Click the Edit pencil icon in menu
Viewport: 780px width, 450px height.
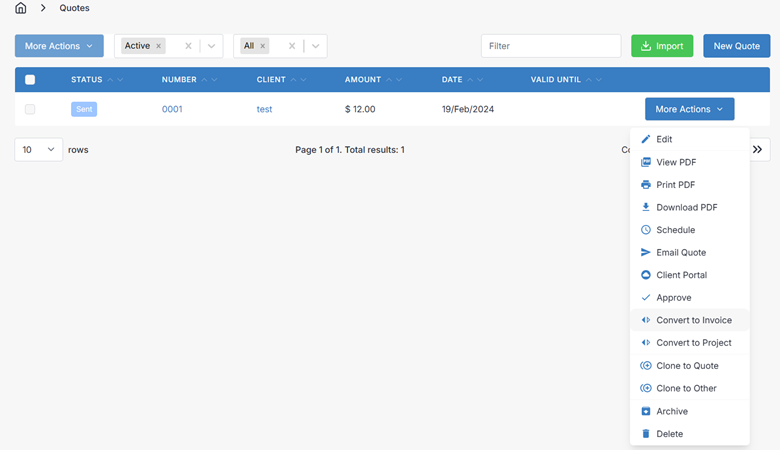[x=646, y=139]
